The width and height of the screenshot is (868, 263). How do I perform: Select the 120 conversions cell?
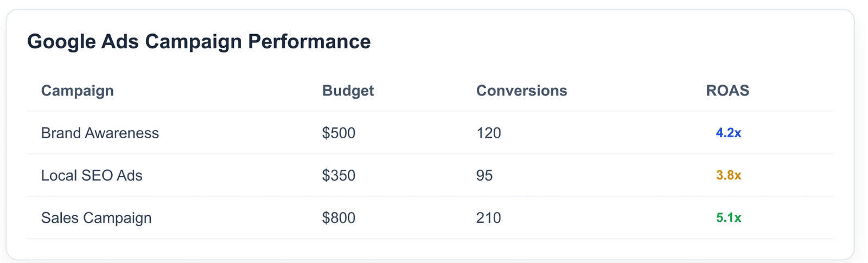[x=488, y=133]
